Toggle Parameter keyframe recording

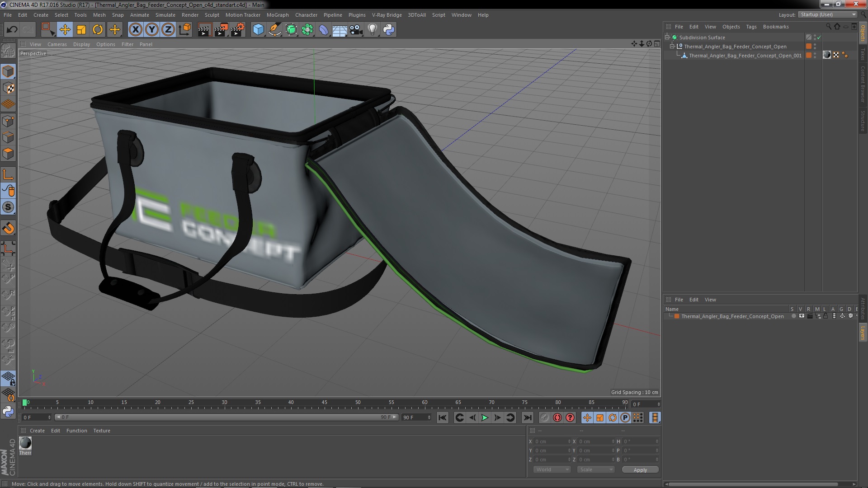(625, 418)
